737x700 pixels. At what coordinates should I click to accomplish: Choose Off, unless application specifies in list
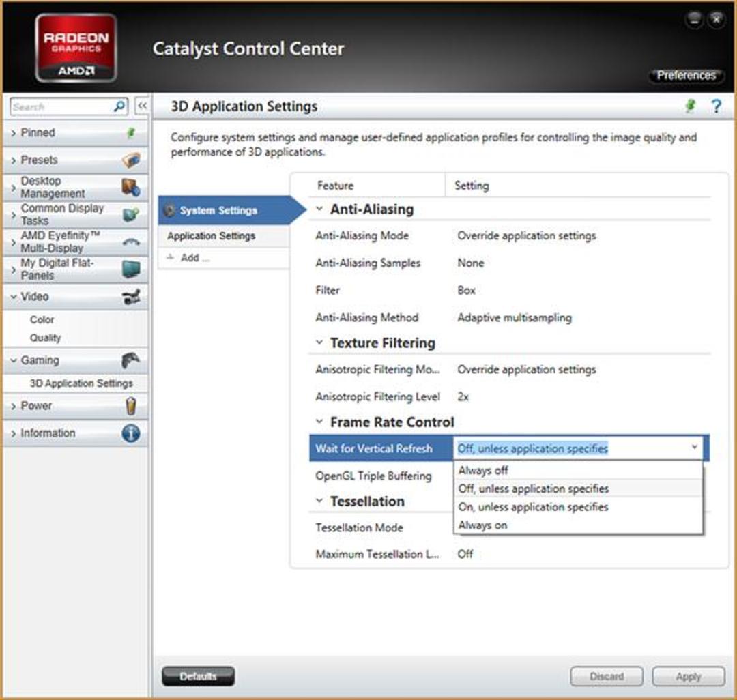[578, 488]
